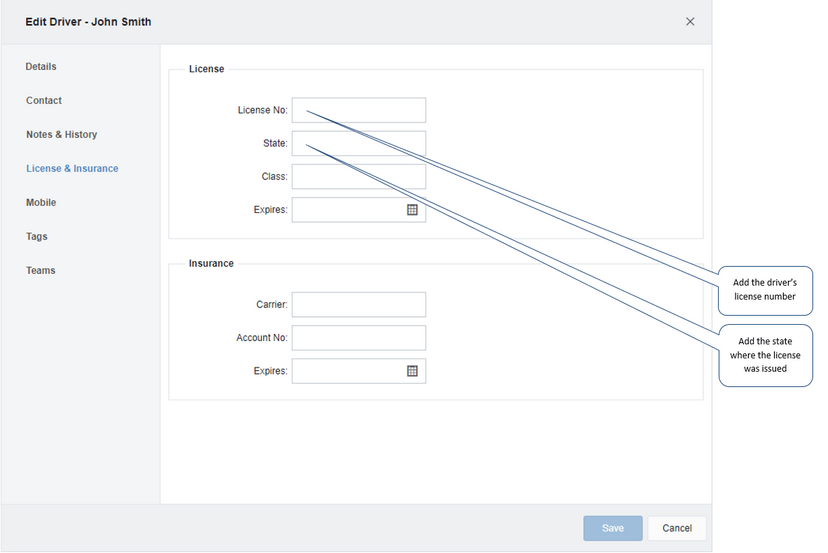Viewport: 828px width, 553px height.
Task: Open the Contact section
Action: tap(44, 100)
